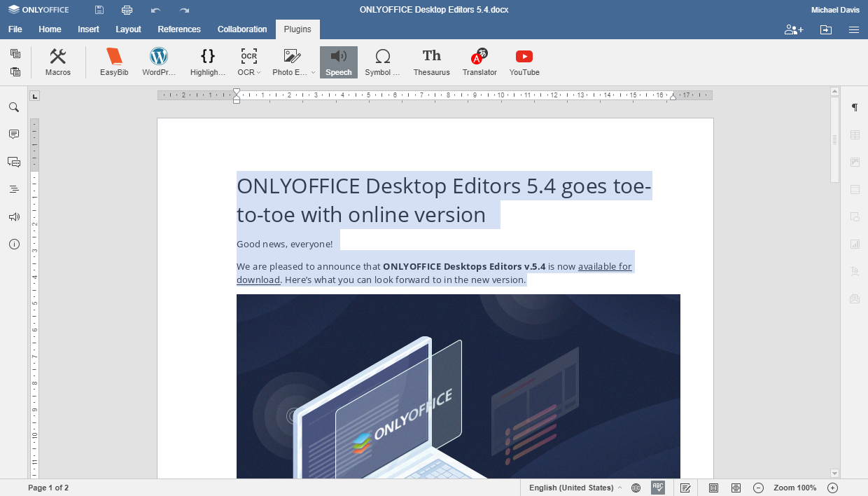Open shape settings in right sidebar
The image size is (868, 496).
pos(855,216)
